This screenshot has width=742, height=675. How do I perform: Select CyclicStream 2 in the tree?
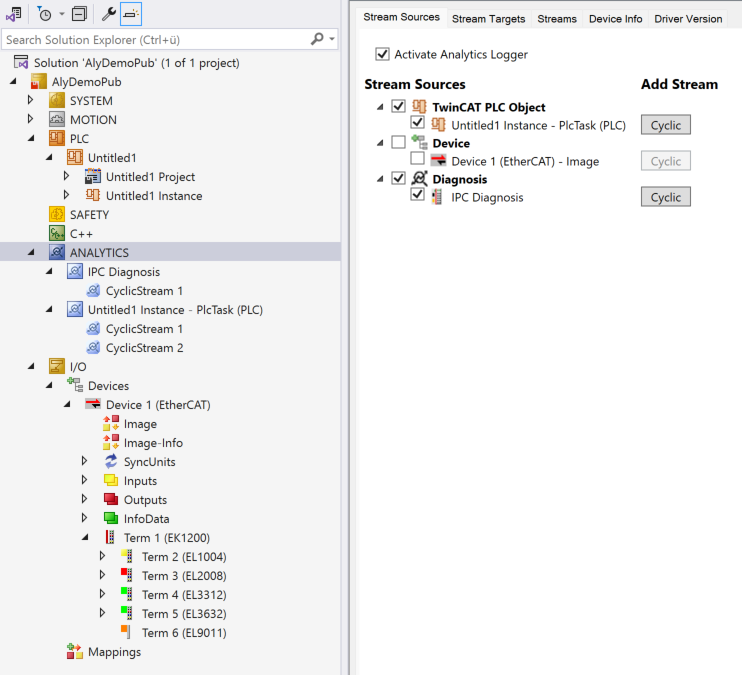(144, 348)
